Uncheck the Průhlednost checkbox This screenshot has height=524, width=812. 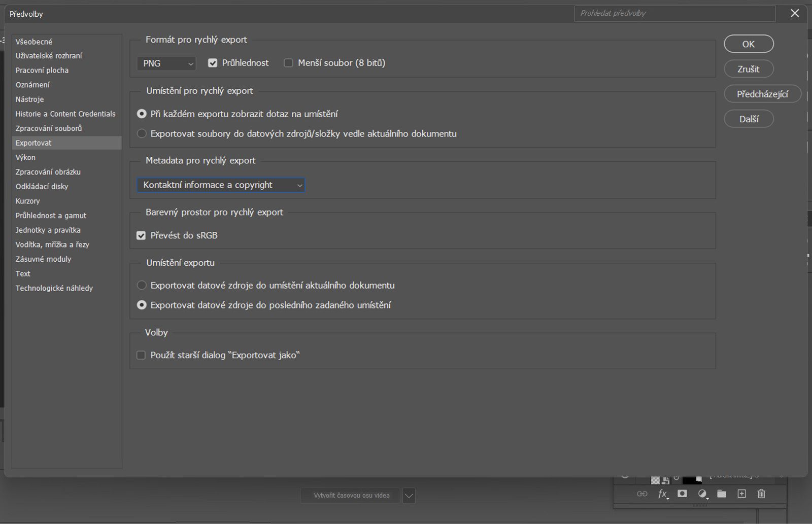213,62
